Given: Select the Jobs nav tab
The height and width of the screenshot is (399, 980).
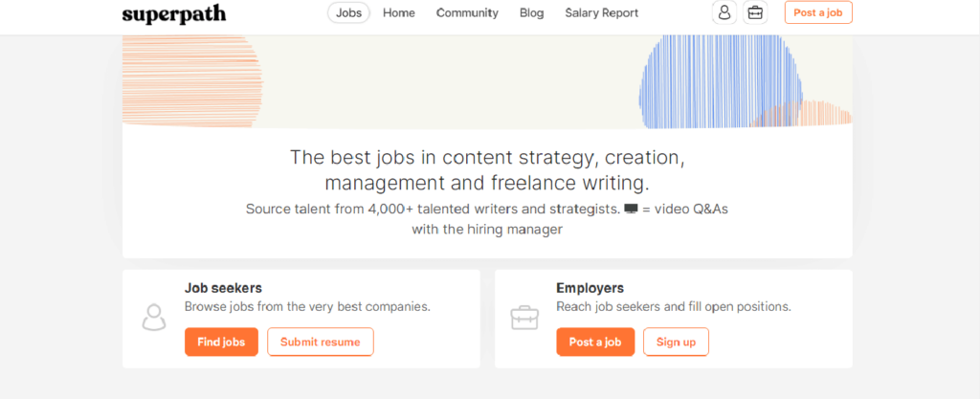Looking at the screenshot, I should tap(348, 12).
